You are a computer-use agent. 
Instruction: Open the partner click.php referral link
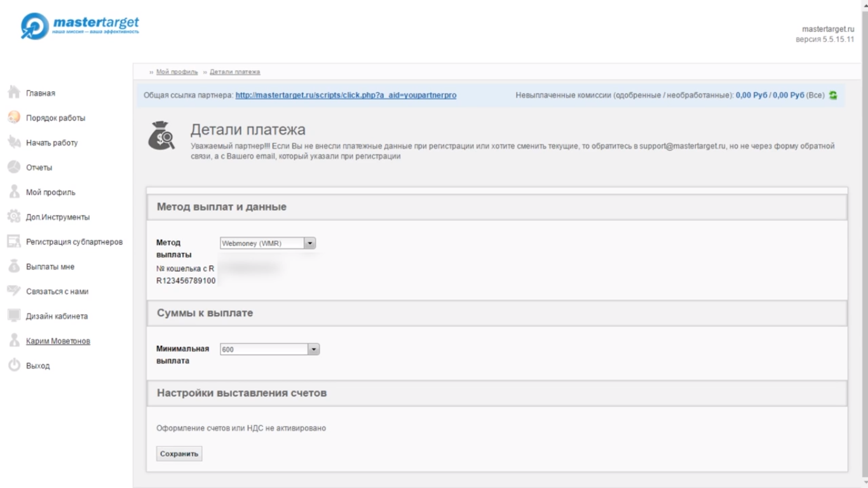point(346,95)
